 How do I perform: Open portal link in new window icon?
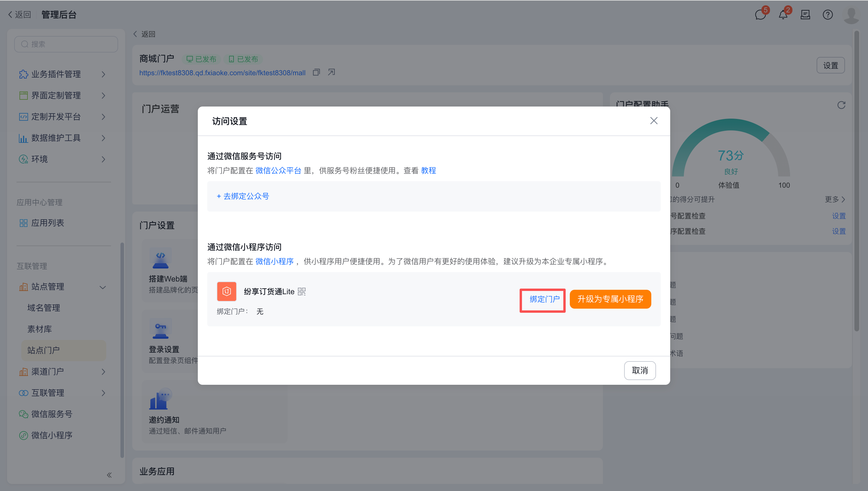coord(331,73)
